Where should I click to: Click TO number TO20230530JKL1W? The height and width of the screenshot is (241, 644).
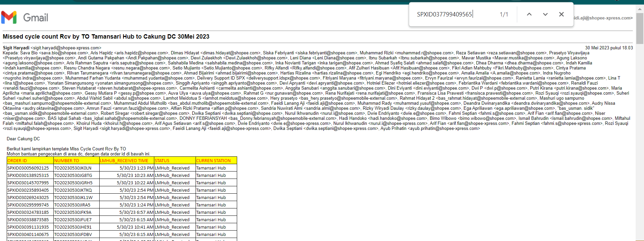[x=73, y=198]
